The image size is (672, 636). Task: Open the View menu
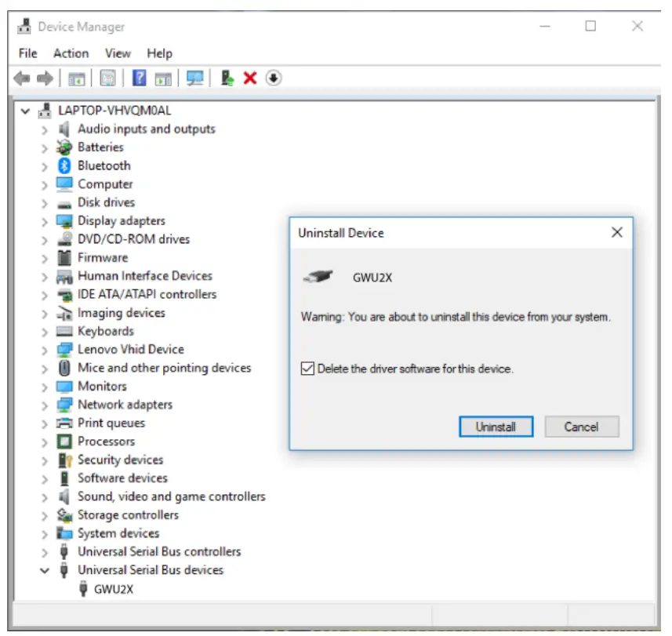[x=118, y=53]
